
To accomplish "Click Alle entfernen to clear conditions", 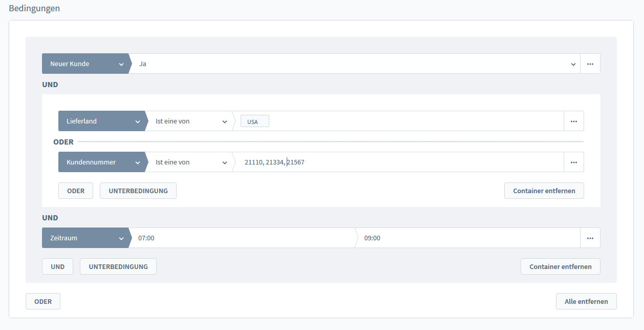I will tap(586, 301).
